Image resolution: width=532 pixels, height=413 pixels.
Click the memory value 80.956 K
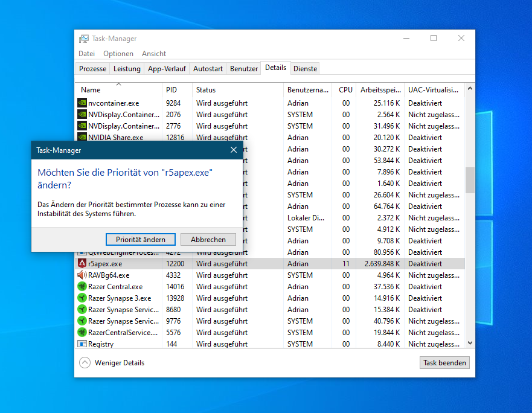(x=386, y=252)
